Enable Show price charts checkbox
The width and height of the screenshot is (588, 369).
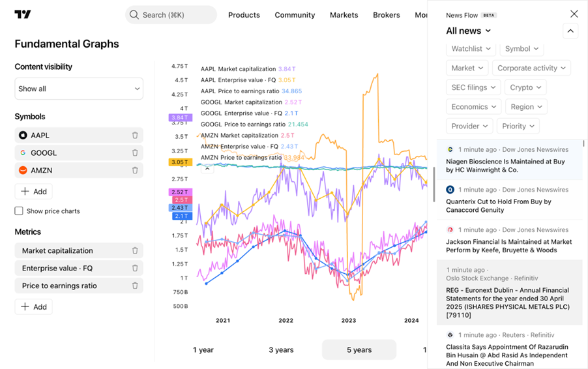(19, 211)
